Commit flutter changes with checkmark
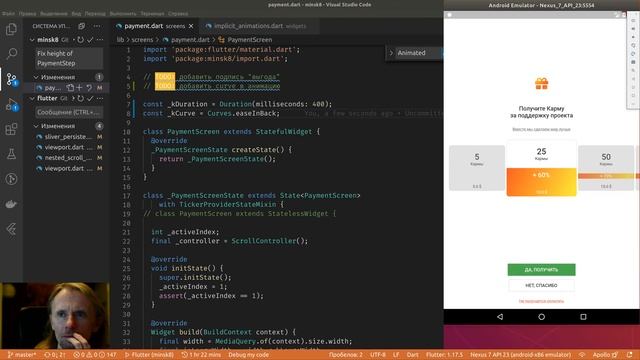 point(90,98)
